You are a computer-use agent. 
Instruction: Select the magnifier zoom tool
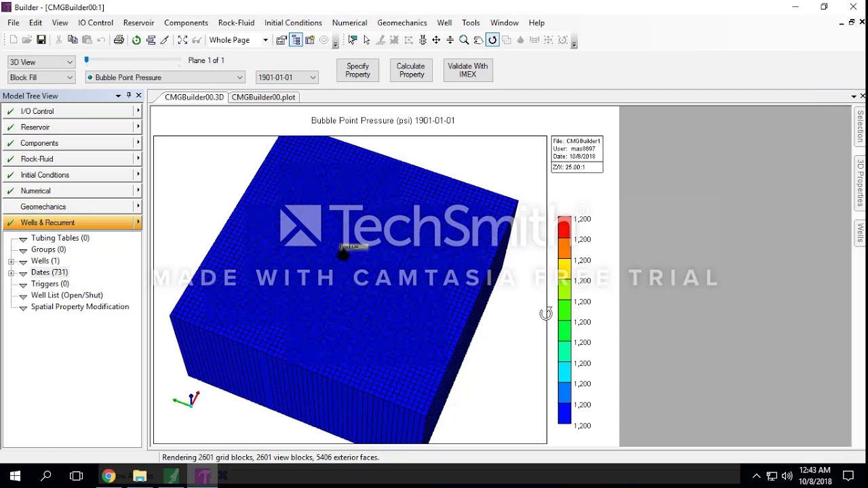[x=464, y=40]
